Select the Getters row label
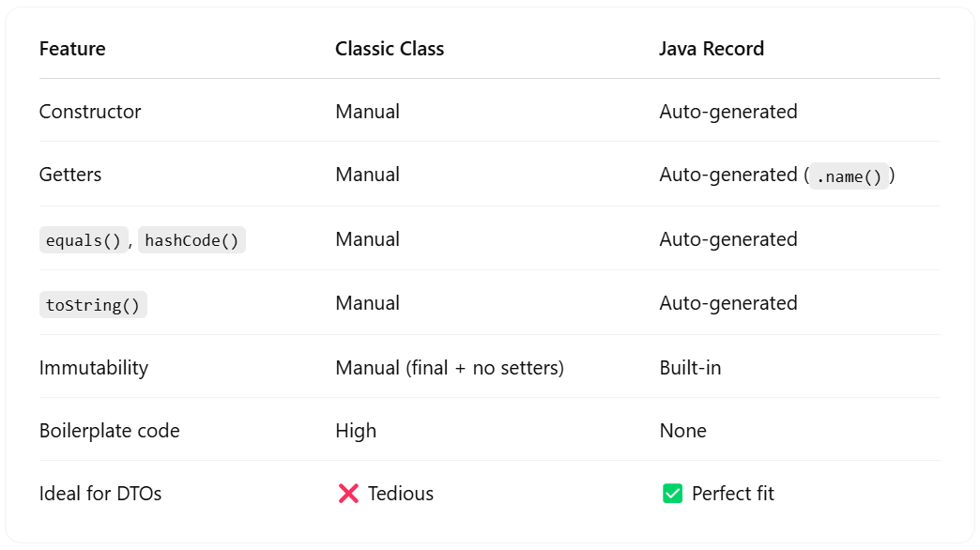The height and width of the screenshot is (550, 980). [x=70, y=175]
